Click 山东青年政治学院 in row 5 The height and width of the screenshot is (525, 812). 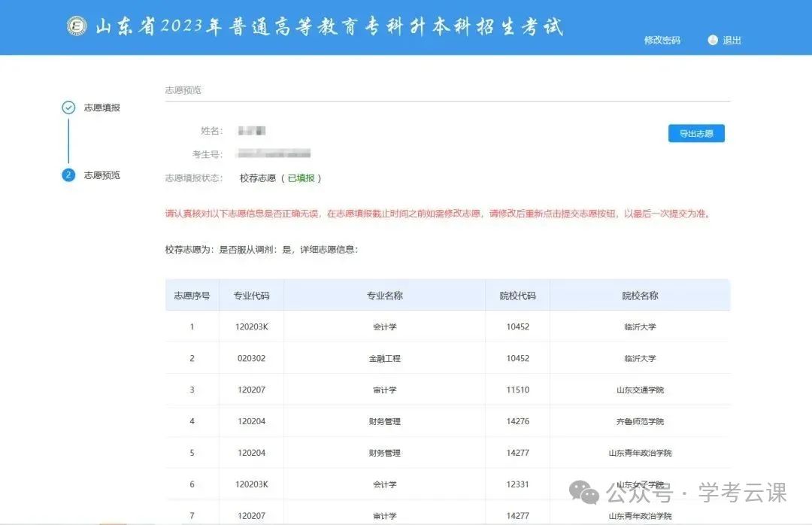(640, 453)
